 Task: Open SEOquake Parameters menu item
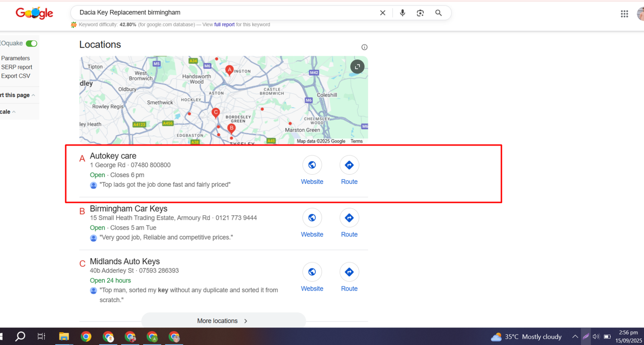click(15, 58)
